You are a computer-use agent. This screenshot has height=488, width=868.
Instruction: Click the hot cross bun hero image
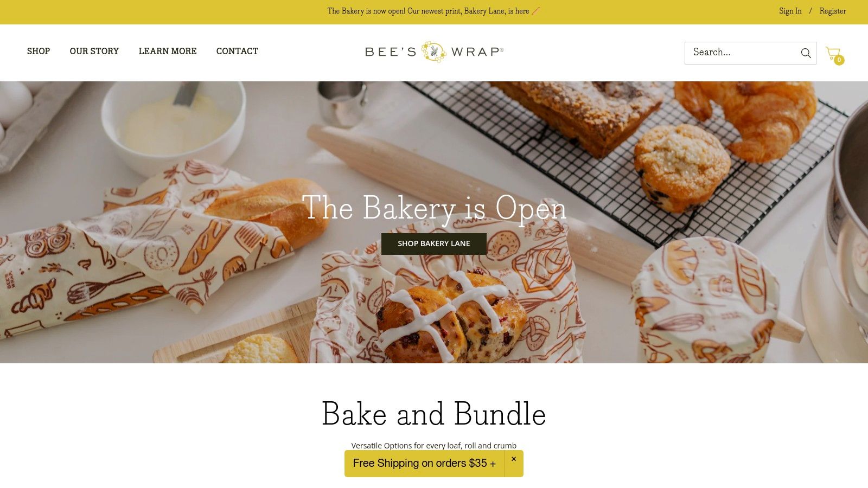pos(450,317)
